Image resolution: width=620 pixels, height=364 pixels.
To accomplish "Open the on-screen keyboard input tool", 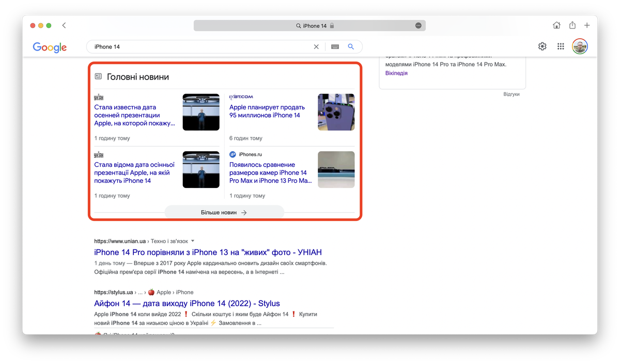I will tap(335, 47).
